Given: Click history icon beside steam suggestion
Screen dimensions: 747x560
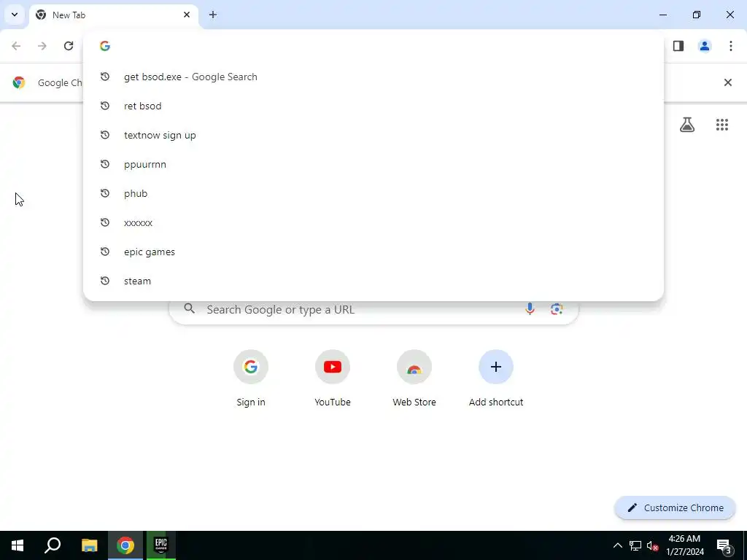Looking at the screenshot, I should (105, 281).
